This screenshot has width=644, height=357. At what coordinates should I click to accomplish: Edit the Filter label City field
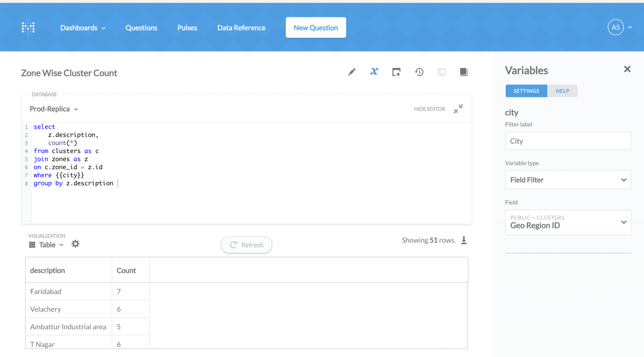(568, 141)
